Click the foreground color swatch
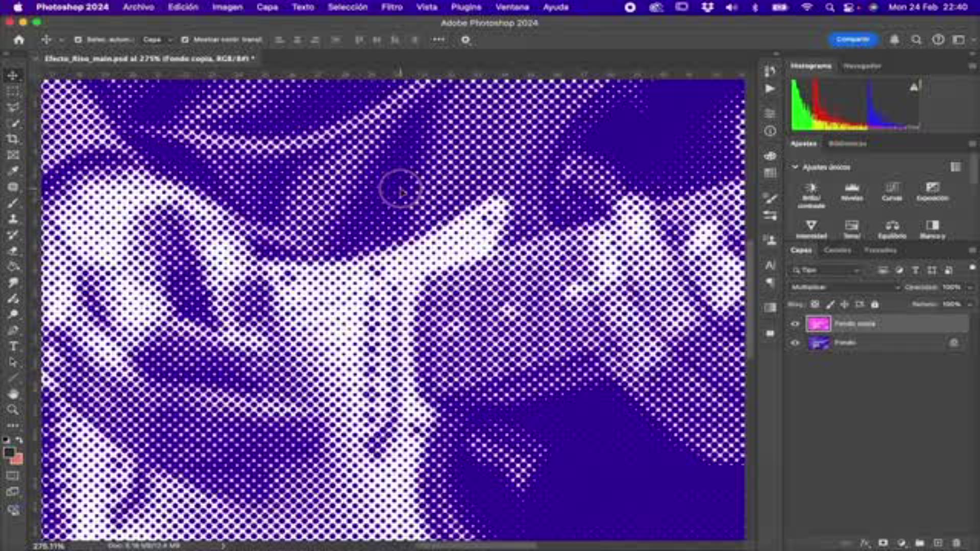Viewport: 980px width, 551px height. (x=9, y=453)
